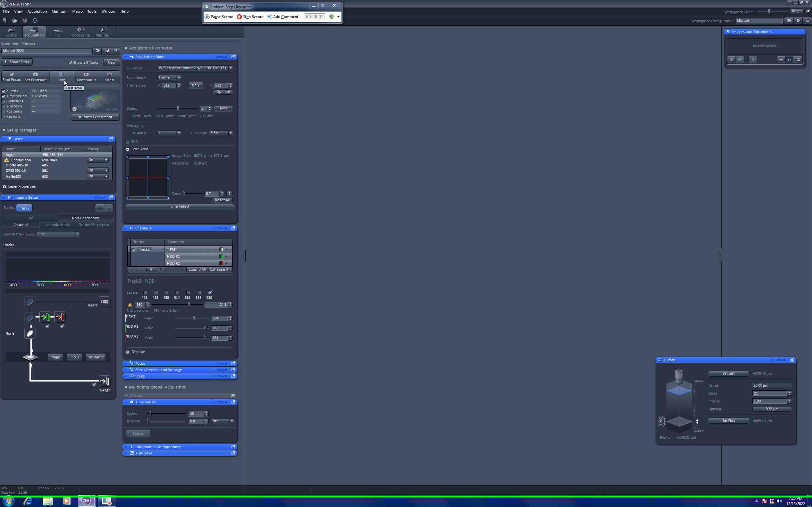812x507 pixels.
Task: Open Windows Explorer from the taskbar
Action: (48, 501)
